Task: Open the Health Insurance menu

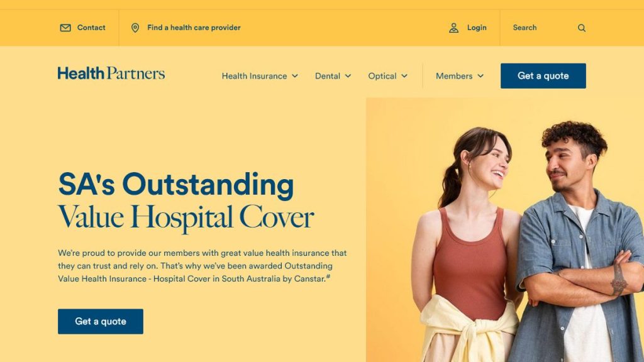Action: click(x=254, y=76)
